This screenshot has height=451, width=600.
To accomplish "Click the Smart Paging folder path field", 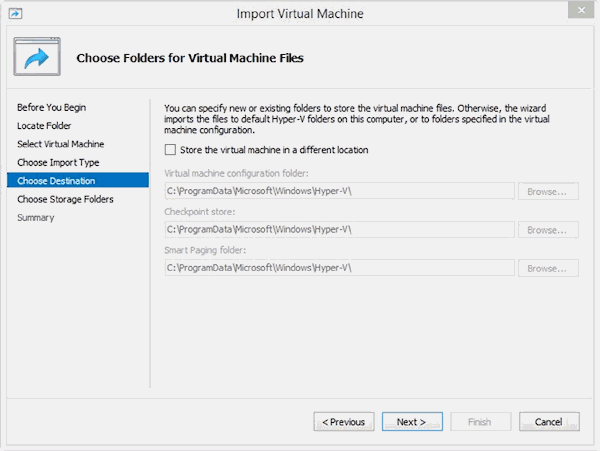I will (x=338, y=268).
